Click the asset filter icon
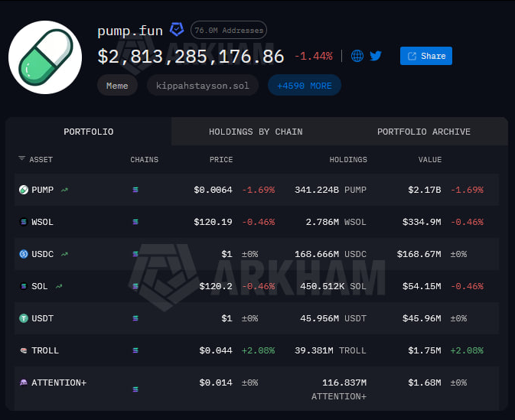 click(x=21, y=158)
